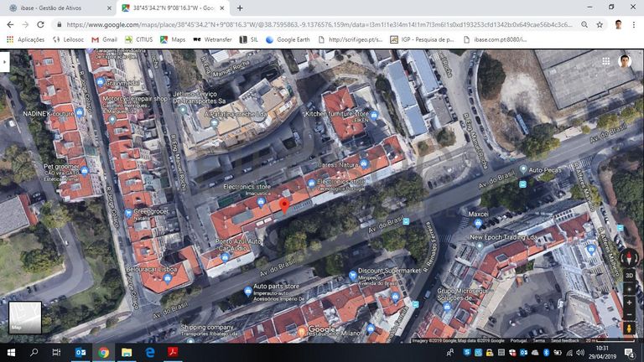Select the Jetlimo transport service marker
The image size is (644, 362).
click(x=183, y=110)
